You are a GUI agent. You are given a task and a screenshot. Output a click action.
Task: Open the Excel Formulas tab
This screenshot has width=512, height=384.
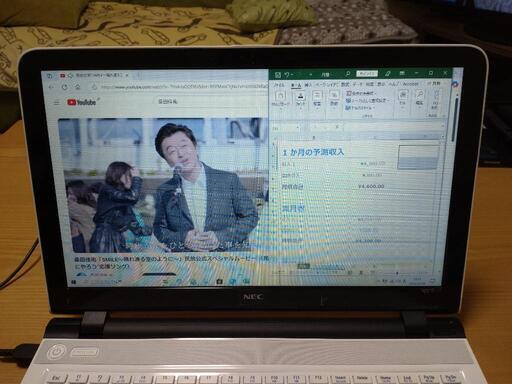click(x=345, y=85)
